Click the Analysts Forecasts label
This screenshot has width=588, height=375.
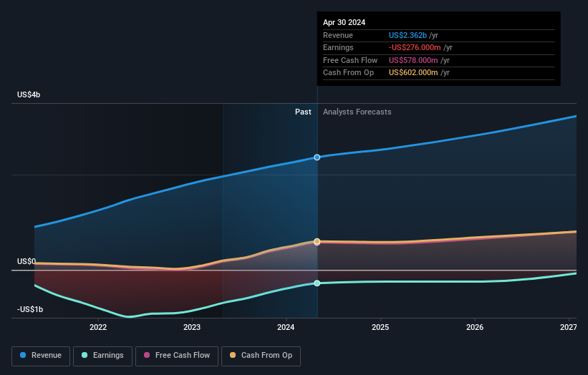357,112
